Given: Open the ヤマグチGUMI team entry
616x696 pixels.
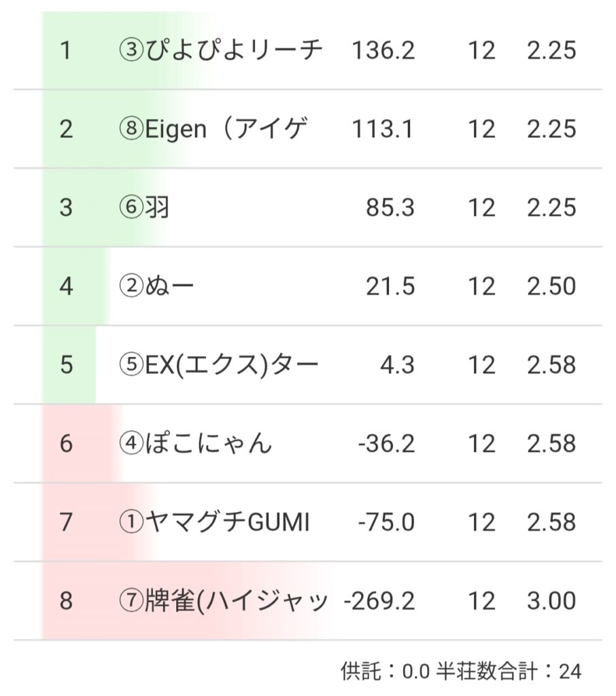Looking at the screenshot, I should tap(214, 523).
